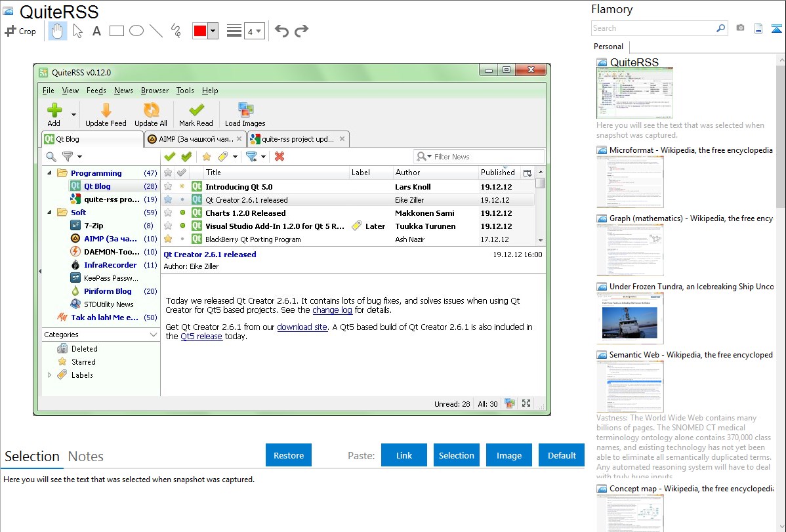The image size is (786, 532).
Task: Open the Personal tab in Flamory panel
Action: point(608,47)
